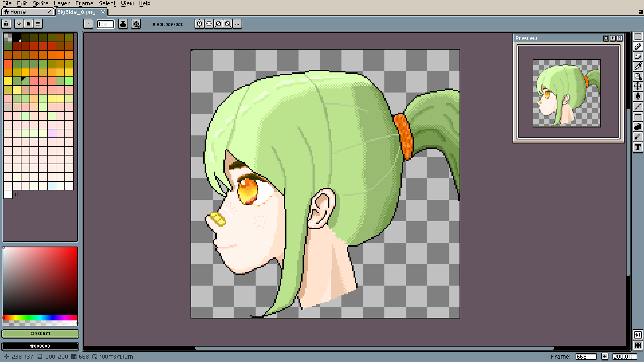Open the palette options hamburger menu

38,24
